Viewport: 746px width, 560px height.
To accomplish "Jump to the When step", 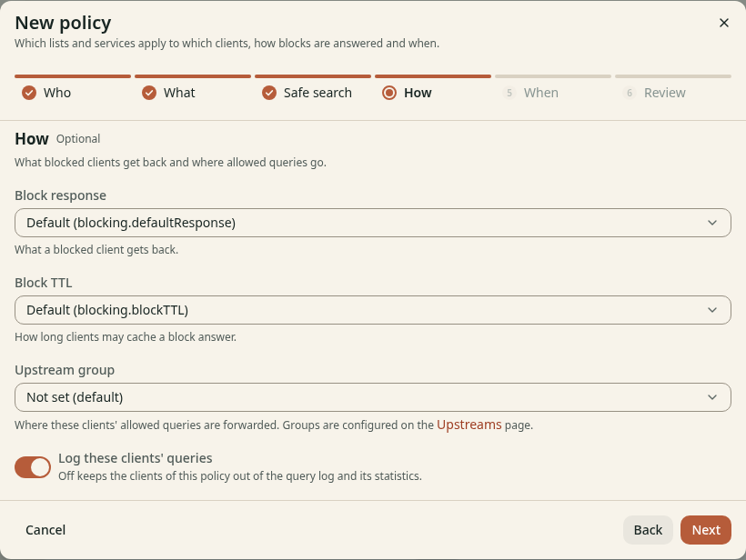I will [553, 88].
